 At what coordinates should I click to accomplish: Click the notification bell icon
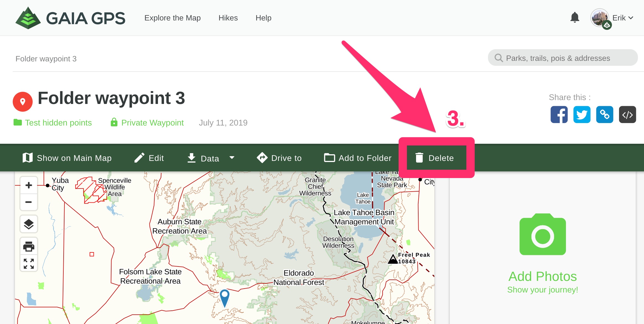tap(575, 17)
